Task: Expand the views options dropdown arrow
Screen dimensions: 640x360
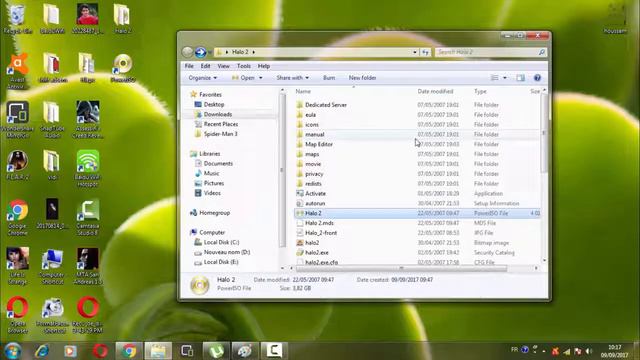Action: 504,78
